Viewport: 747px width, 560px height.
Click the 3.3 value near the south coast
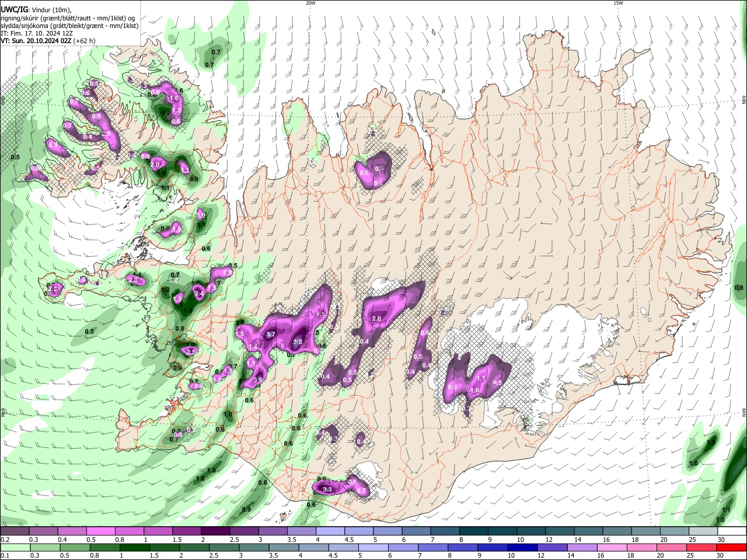pos(327,489)
